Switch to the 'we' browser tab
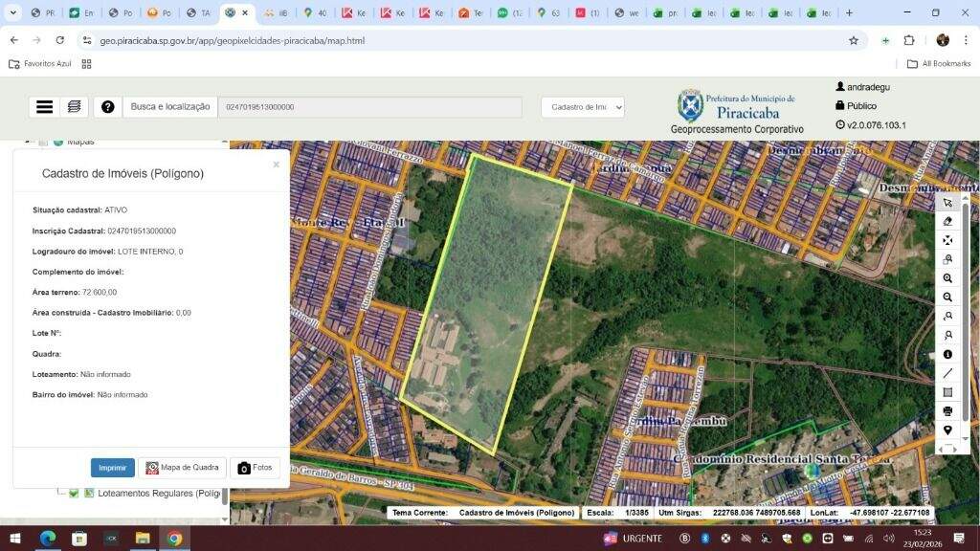 coord(626,12)
